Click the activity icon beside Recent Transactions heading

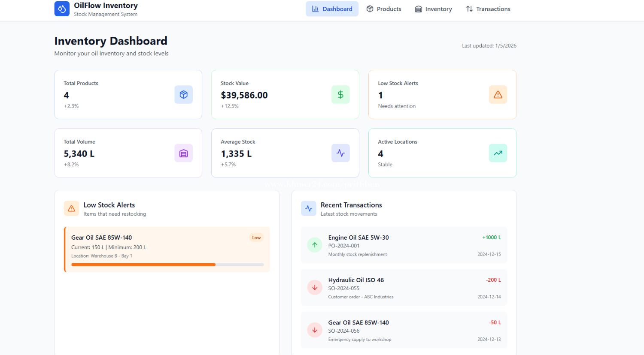tap(309, 209)
